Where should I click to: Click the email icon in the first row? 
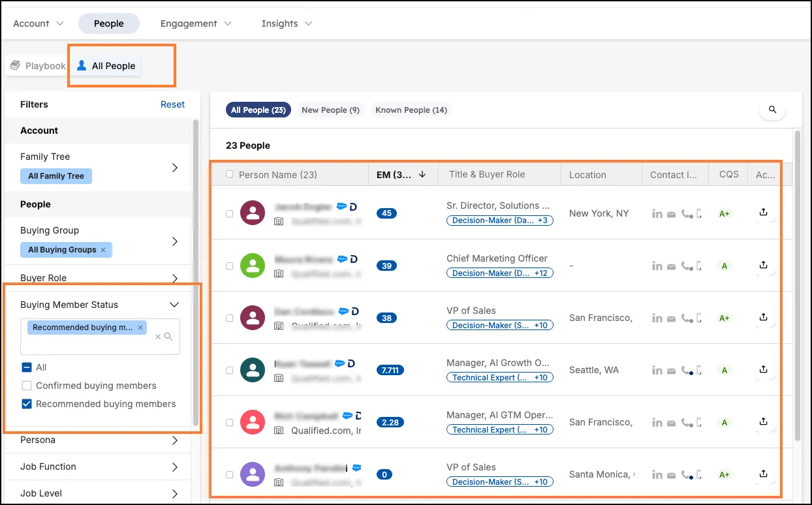(671, 213)
